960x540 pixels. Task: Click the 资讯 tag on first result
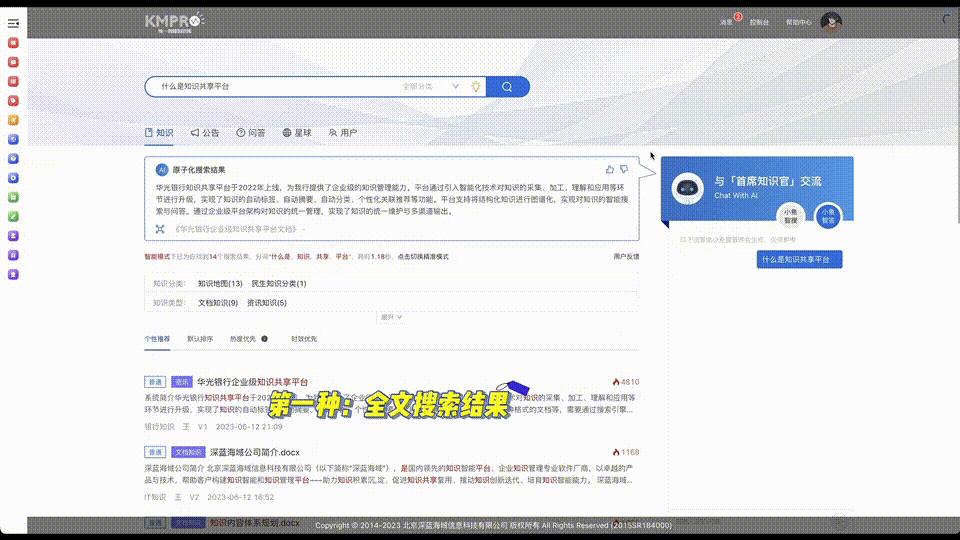click(x=182, y=382)
